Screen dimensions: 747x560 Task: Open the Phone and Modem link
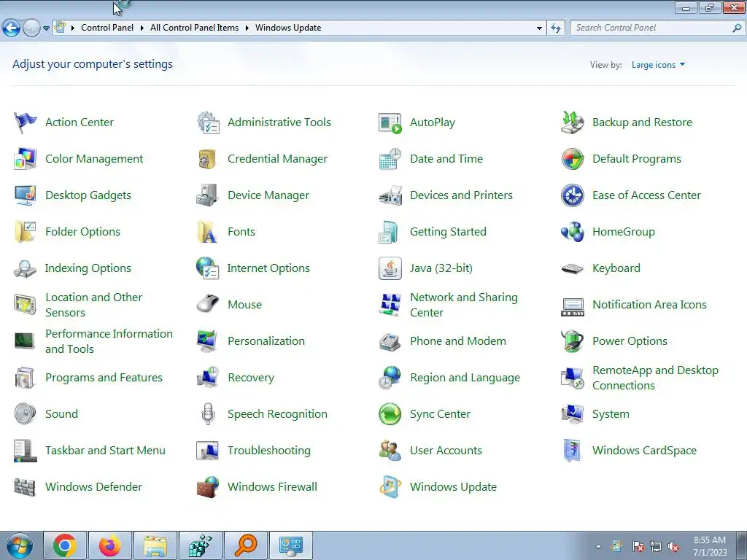(458, 341)
